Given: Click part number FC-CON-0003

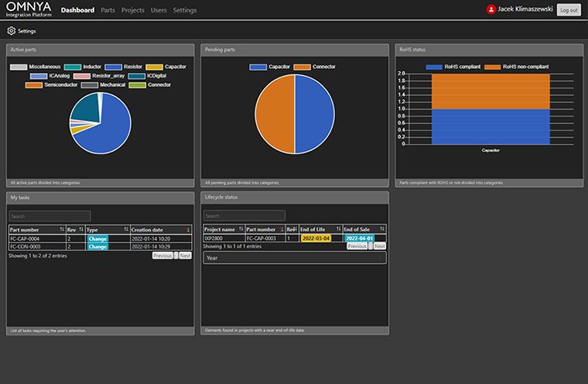Looking at the screenshot, I should pos(25,247).
